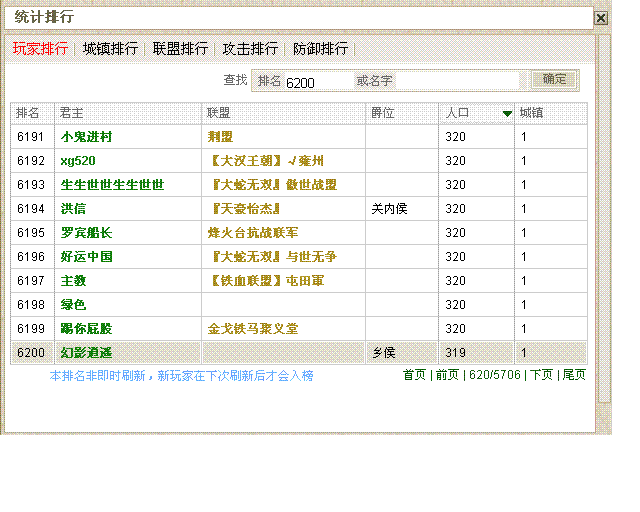Go to the 防御排行 tab
The width and height of the screenshot is (640, 512).
(320, 49)
